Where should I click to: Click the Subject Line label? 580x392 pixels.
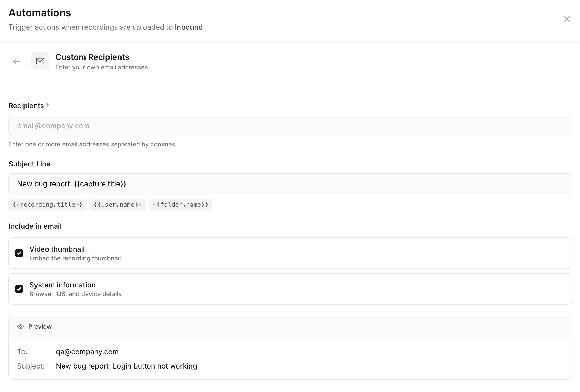[29, 164]
